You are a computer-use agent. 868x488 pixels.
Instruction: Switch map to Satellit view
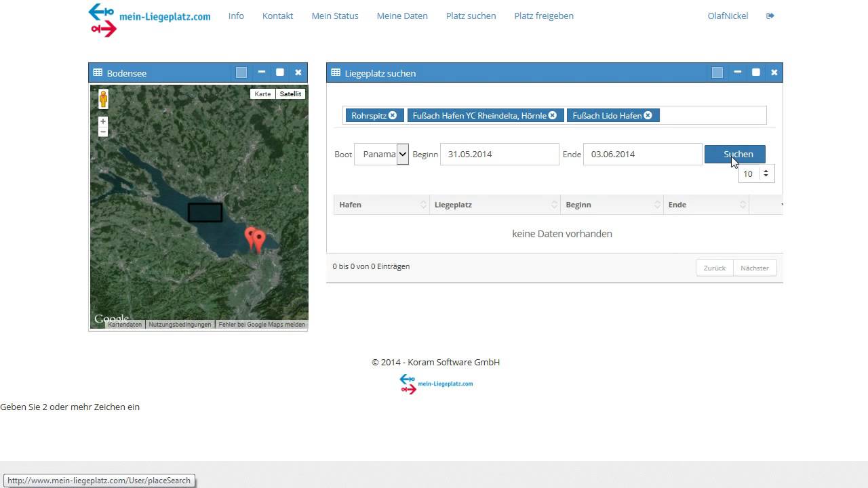[290, 94]
